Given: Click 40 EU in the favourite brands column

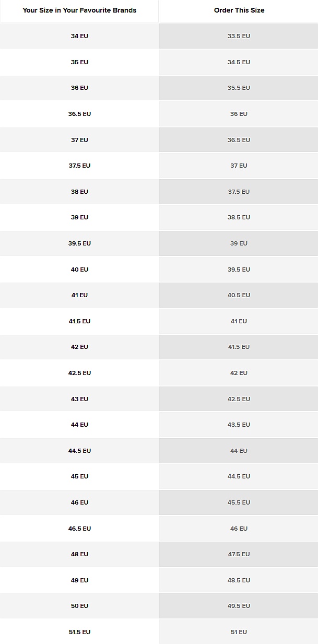Looking at the screenshot, I should (x=79, y=270).
